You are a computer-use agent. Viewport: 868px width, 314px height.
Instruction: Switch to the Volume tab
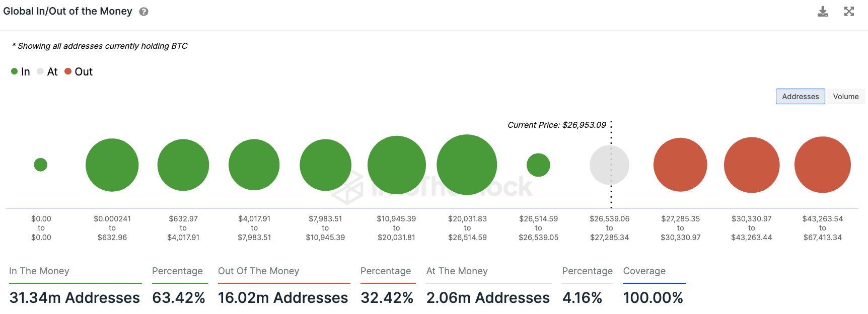[x=845, y=97]
